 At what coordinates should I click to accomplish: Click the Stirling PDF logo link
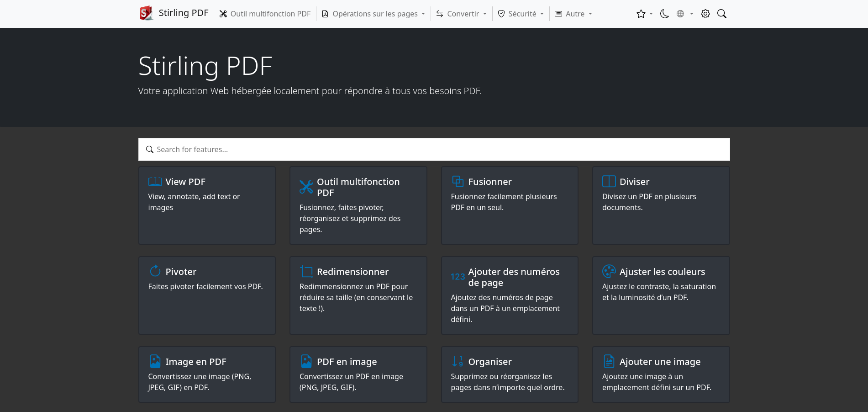coord(174,13)
